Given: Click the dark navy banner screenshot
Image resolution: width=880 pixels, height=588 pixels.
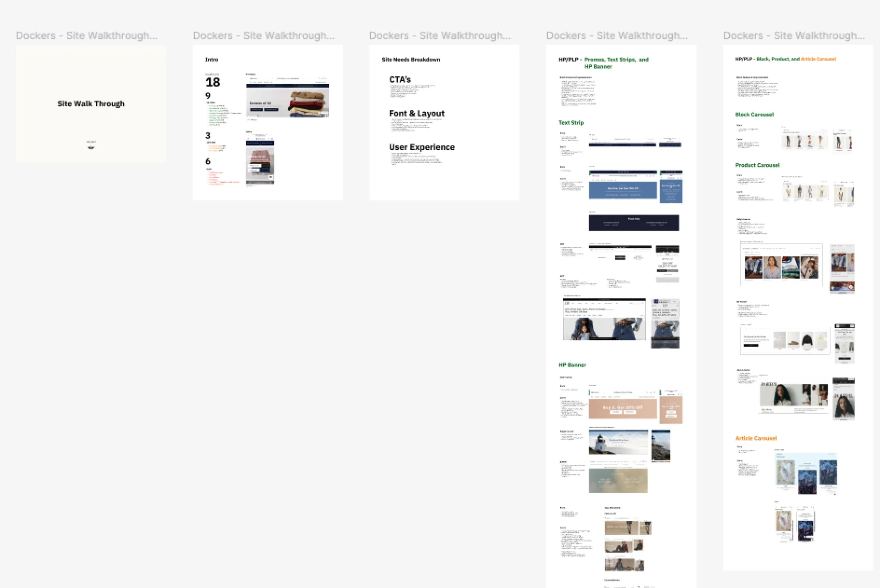Looking at the screenshot, I should pyautogui.click(x=634, y=223).
